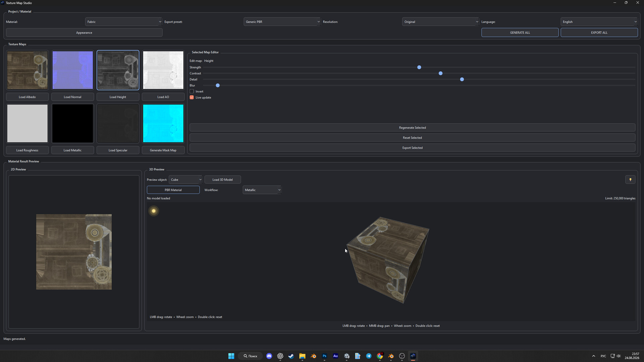Image resolution: width=644 pixels, height=362 pixels.
Task: Switch to Adobe Audition in the taskbar
Action: [335, 356]
